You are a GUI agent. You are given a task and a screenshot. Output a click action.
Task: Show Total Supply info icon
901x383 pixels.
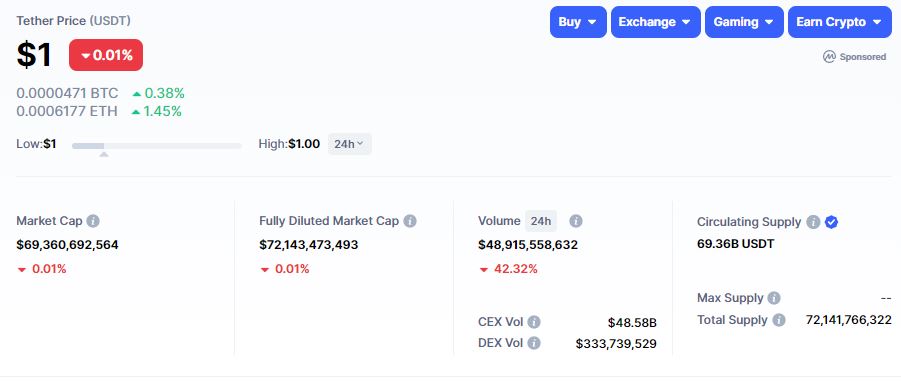[x=779, y=320]
